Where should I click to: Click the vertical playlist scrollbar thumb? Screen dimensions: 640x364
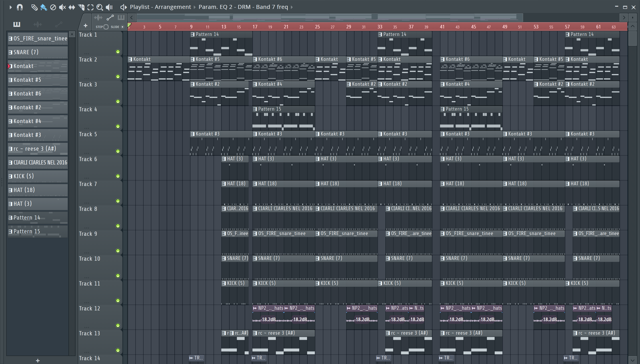click(632, 38)
